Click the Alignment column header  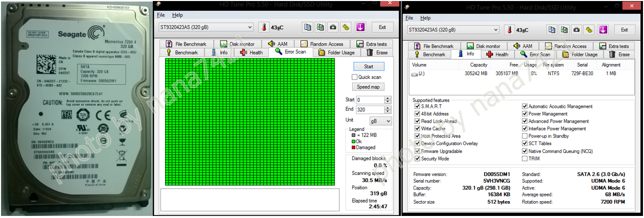pos(611,65)
